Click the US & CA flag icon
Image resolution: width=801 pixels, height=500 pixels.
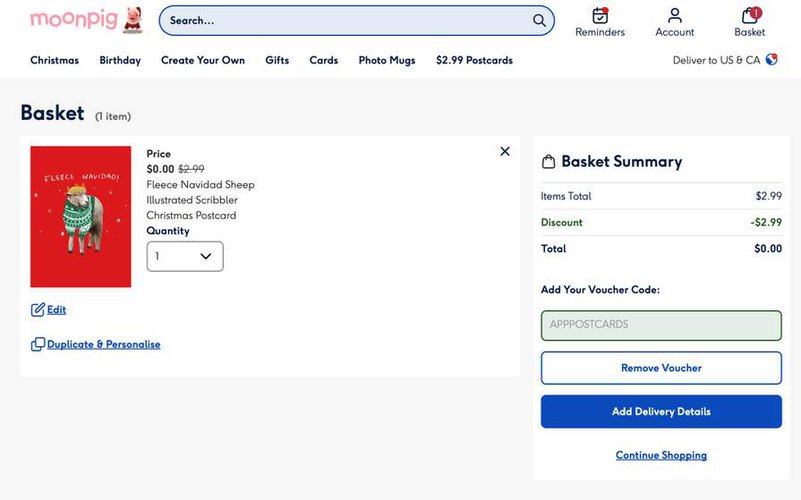tap(772, 60)
